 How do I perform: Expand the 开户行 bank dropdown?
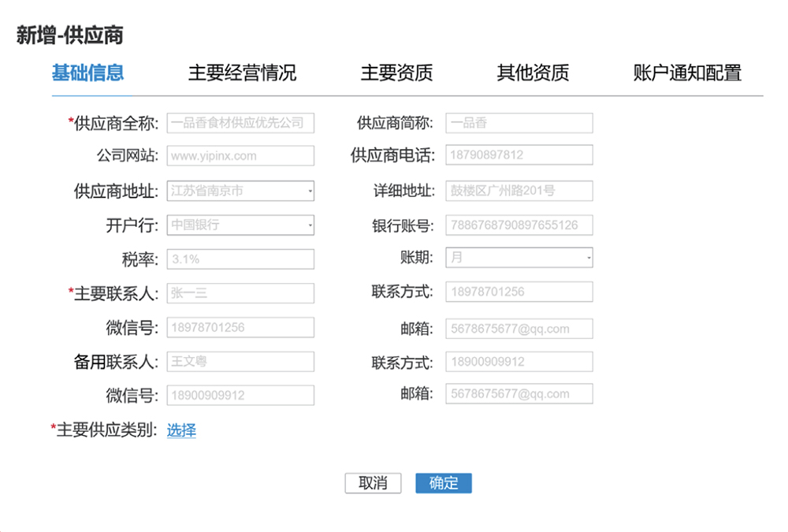pos(240,225)
